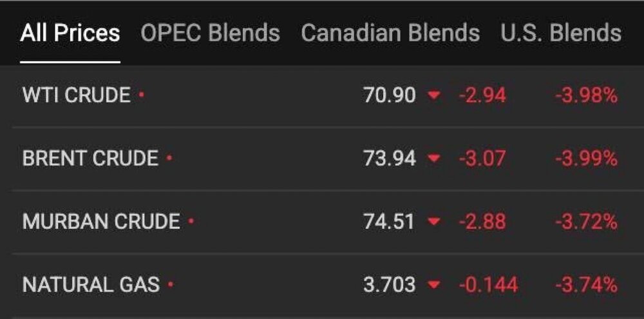Viewport: 644px width, 319px height.
Task: Click the down arrow next to 70.90
Action: coord(434,96)
